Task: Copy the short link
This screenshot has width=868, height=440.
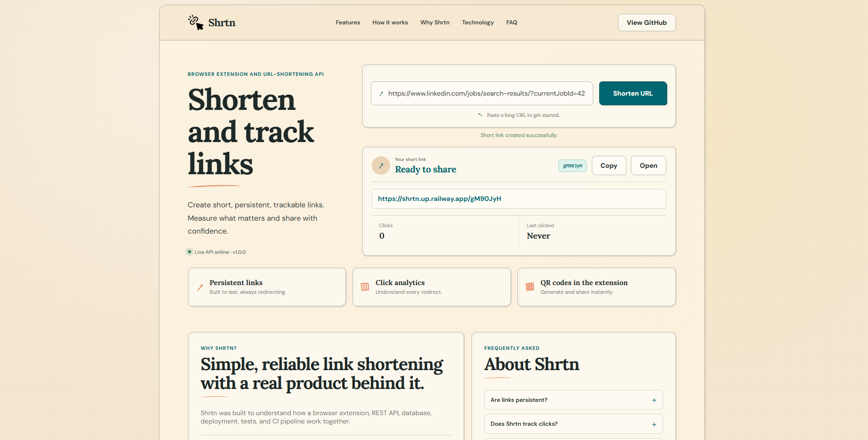Action: pyautogui.click(x=608, y=166)
